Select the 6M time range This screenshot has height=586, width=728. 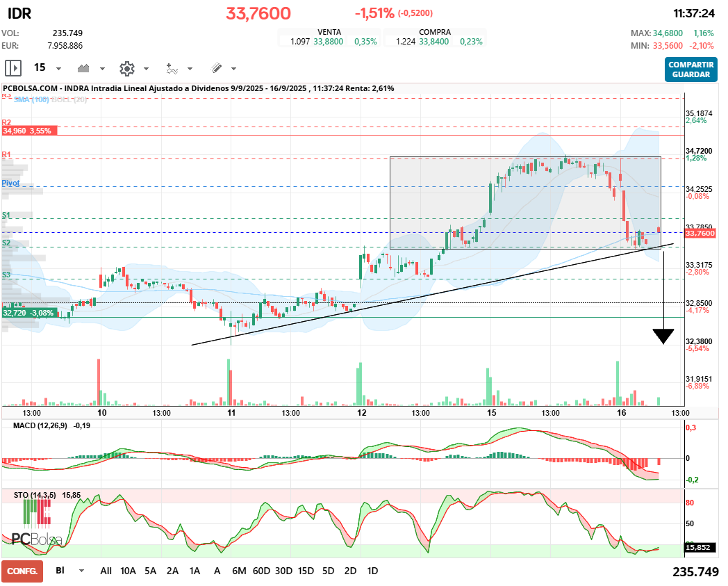coord(239,571)
